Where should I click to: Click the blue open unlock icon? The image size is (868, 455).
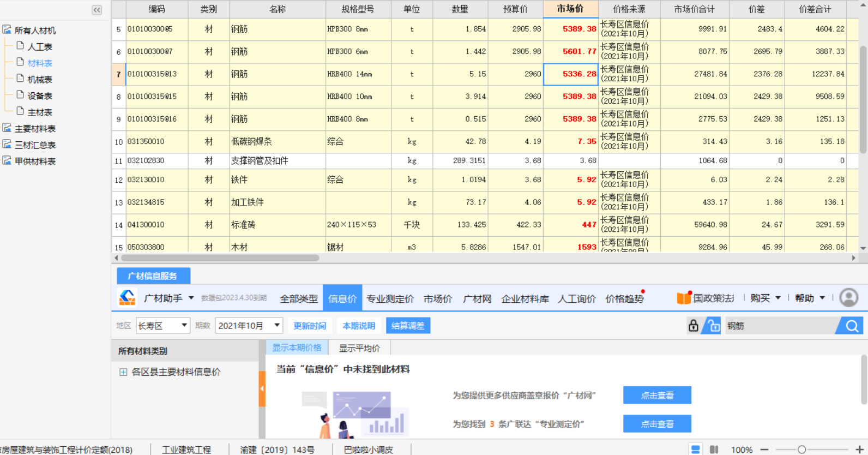[x=712, y=326]
